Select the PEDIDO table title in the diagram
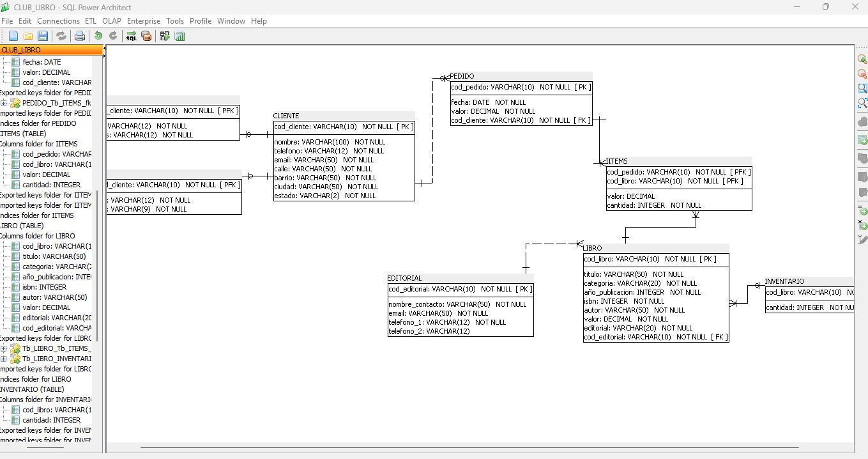 [462, 76]
